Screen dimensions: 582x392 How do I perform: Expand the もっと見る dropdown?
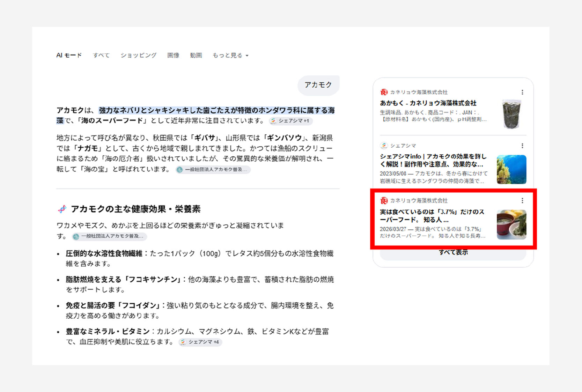(x=230, y=55)
